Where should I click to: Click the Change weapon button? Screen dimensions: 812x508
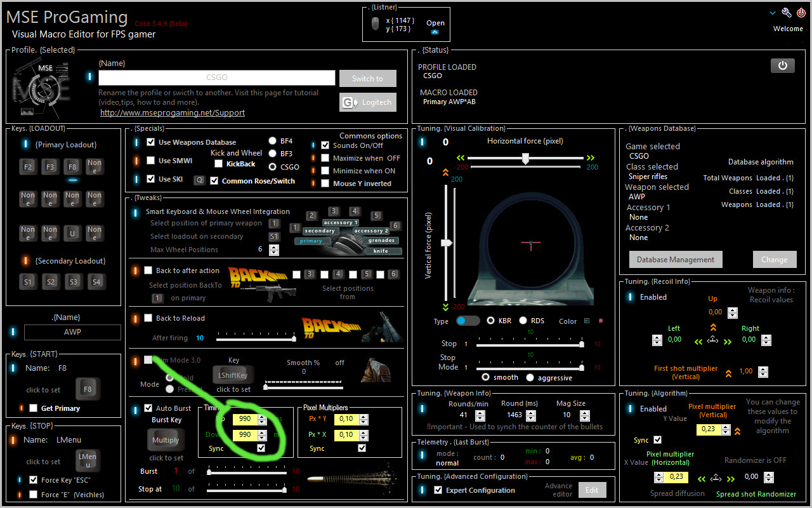point(775,259)
